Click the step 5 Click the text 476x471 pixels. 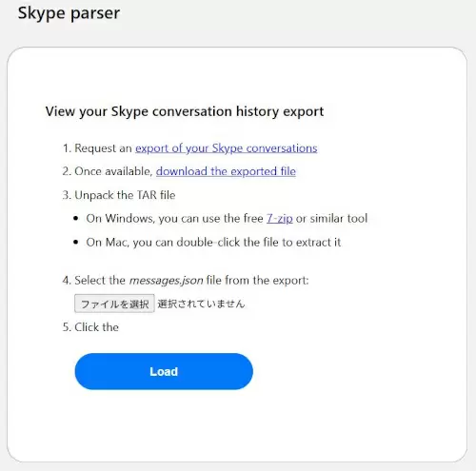[x=90, y=327]
